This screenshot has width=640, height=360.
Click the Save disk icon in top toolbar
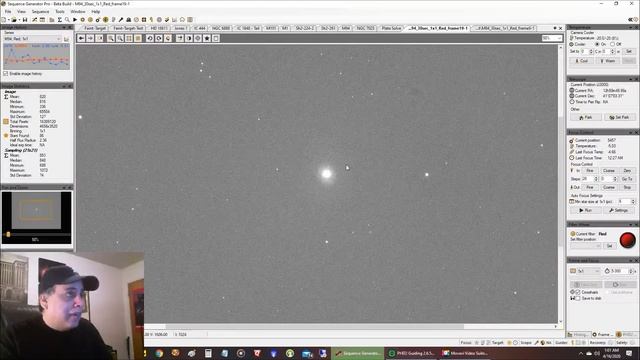(25, 20)
